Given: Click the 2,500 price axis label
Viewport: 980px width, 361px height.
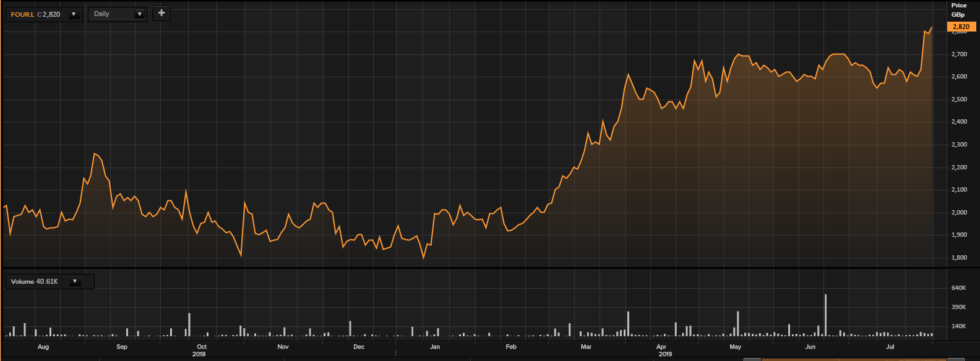Looking at the screenshot, I should click(959, 100).
